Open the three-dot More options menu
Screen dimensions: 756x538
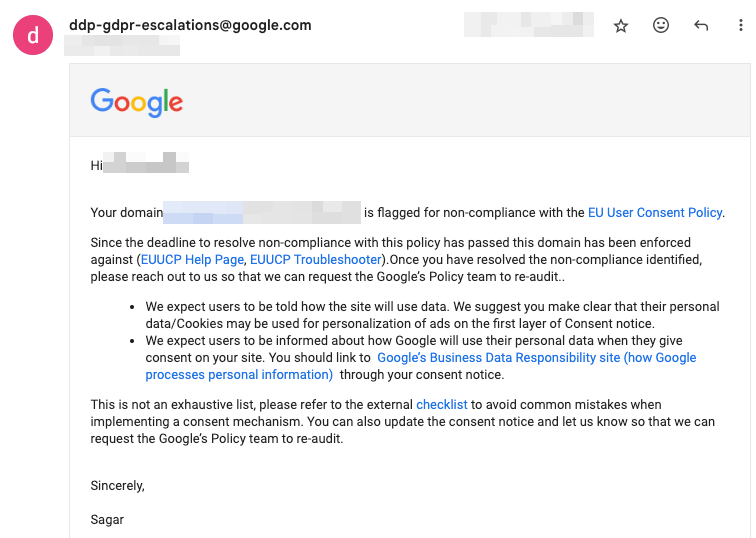tap(741, 26)
